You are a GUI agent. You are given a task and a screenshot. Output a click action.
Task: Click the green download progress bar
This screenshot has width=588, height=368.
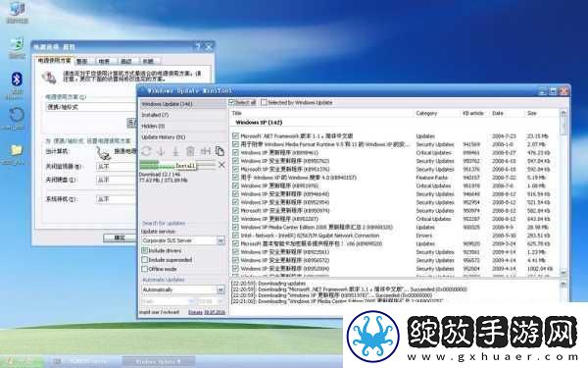point(177,165)
